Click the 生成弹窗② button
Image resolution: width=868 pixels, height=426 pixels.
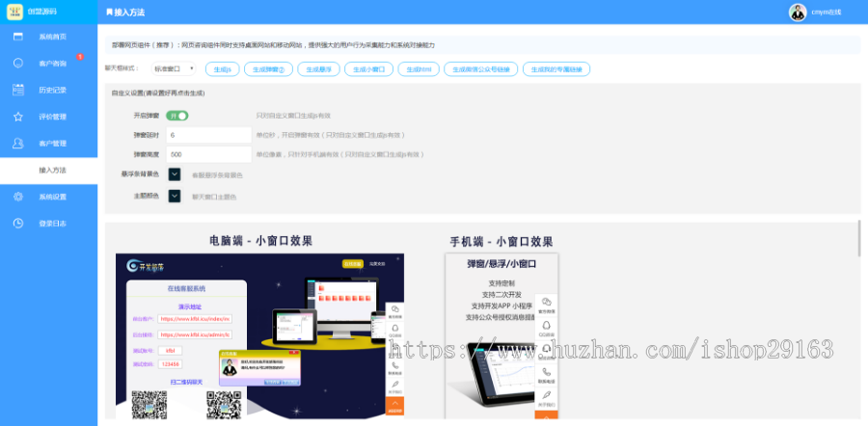pyautogui.click(x=268, y=69)
